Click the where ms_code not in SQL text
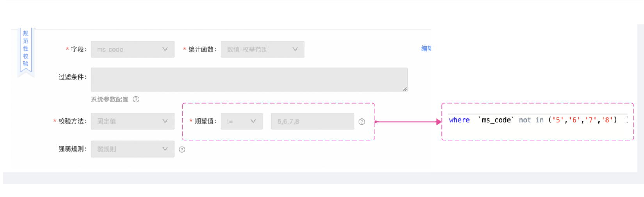 click(533, 120)
